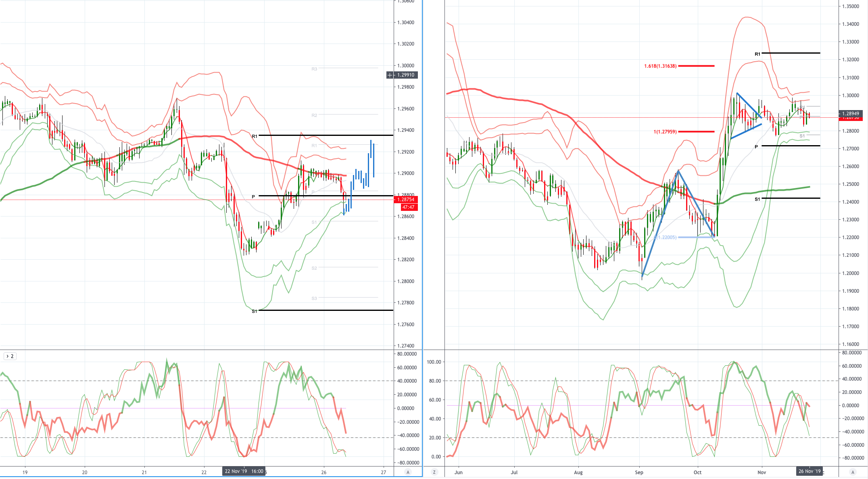Toggle auto-scale 'A' button under daily chart

click(x=853, y=472)
